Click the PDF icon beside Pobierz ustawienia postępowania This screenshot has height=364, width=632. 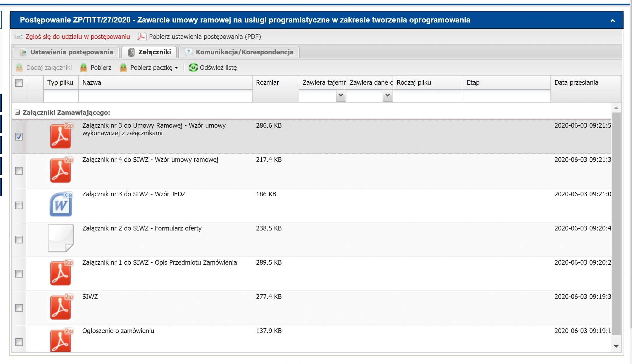click(x=142, y=37)
